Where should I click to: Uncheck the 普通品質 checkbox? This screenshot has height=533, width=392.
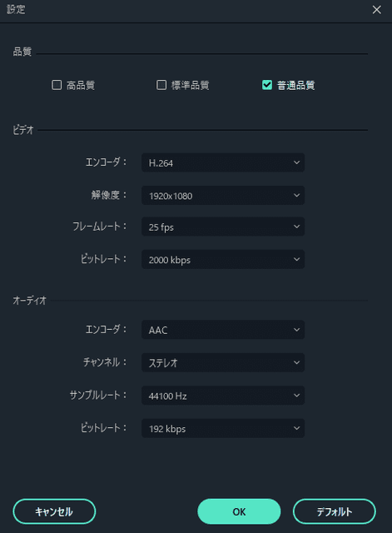[x=267, y=85]
